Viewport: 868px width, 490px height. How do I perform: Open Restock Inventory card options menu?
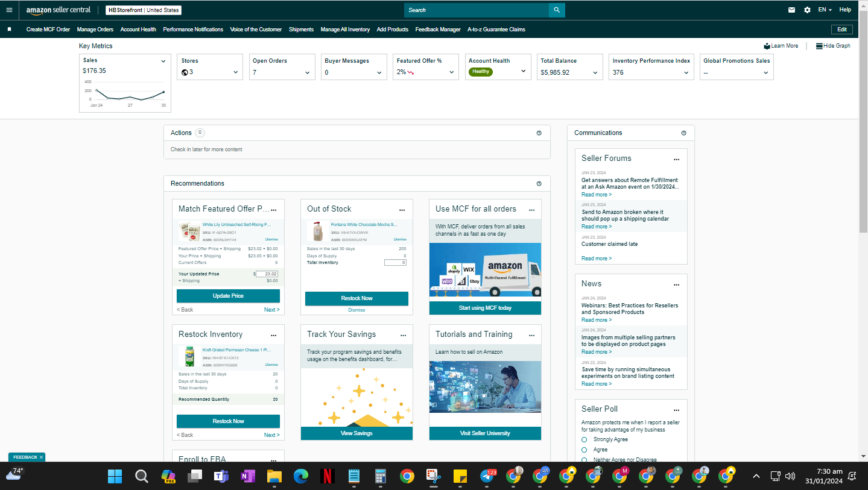click(274, 336)
